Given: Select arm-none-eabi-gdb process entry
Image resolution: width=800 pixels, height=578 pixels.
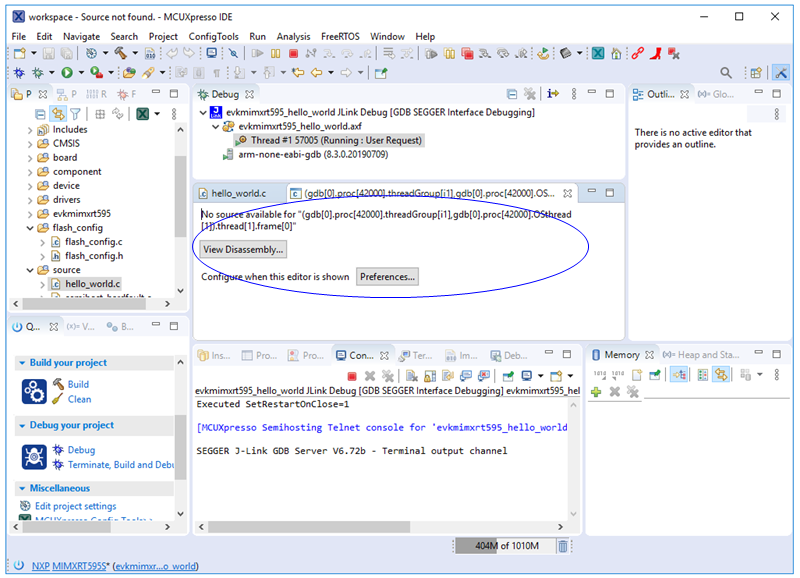Looking at the screenshot, I should pyautogui.click(x=313, y=155).
